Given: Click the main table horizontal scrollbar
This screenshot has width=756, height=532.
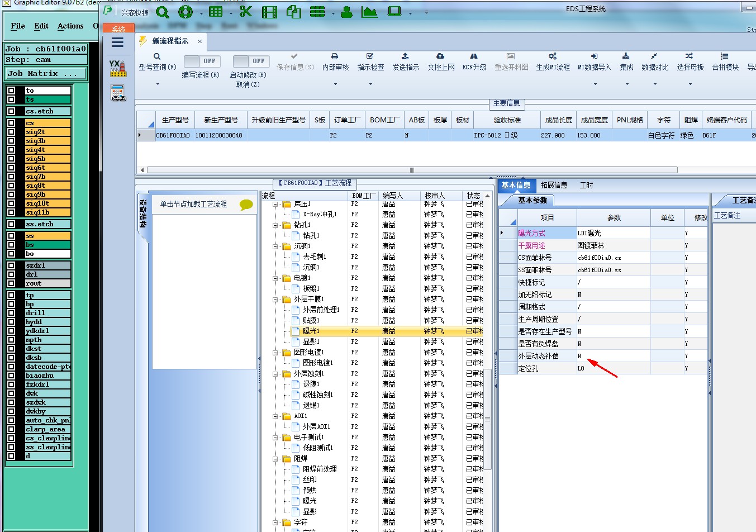Looking at the screenshot, I should (x=412, y=170).
